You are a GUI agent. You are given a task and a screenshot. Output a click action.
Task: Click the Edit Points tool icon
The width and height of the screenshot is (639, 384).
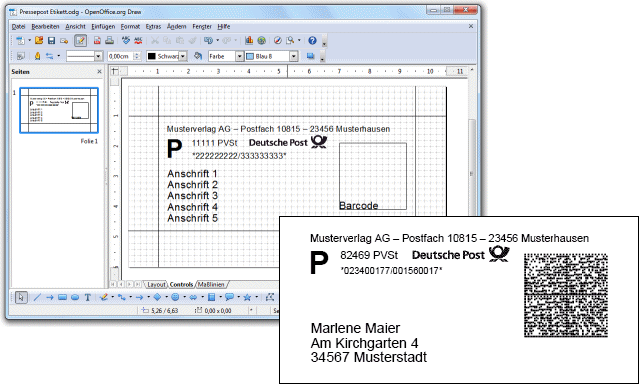[269, 297]
